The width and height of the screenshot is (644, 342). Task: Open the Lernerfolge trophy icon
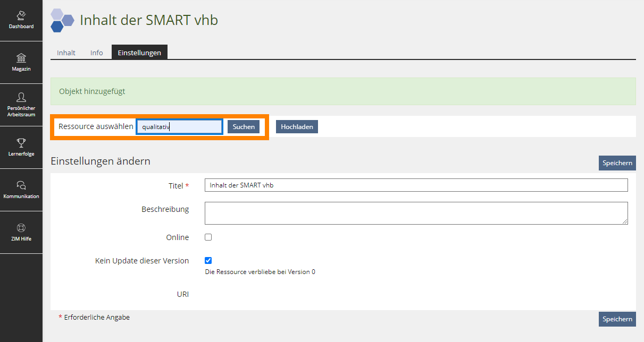coord(21,142)
